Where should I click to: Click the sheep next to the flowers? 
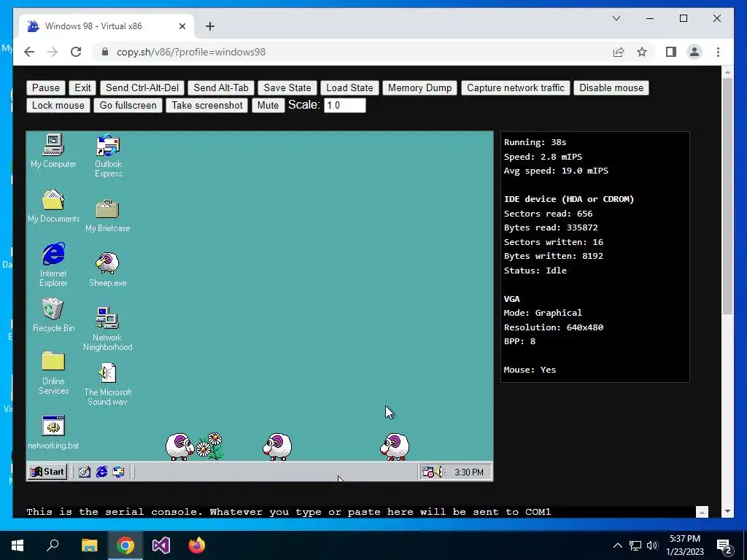point(179,446)
